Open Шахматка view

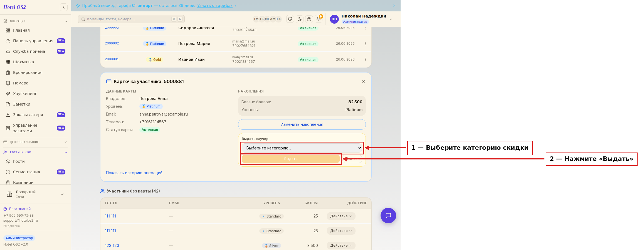(35, 62)
